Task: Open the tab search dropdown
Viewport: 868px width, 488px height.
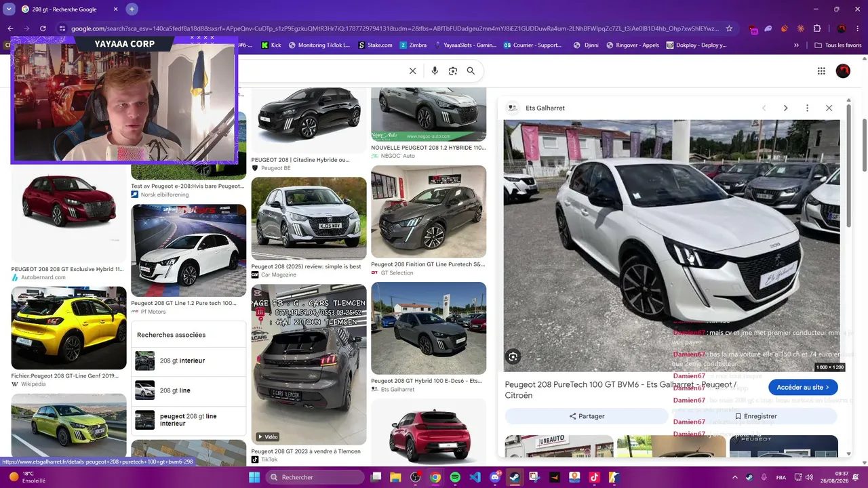Action: pyautogui.click(x=9, y=9)
